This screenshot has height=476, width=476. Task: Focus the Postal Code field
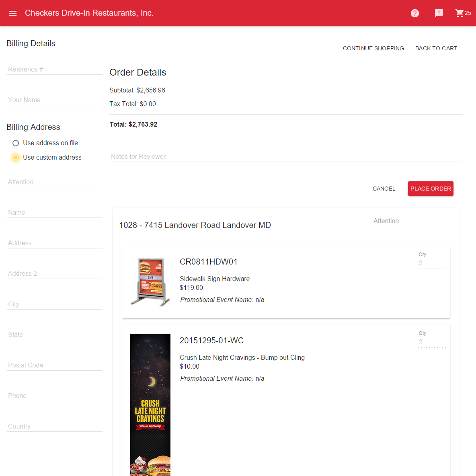click(55, 365)
